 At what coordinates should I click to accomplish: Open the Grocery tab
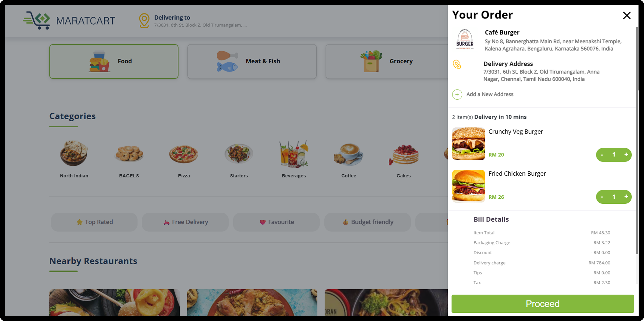coord(387,61)
